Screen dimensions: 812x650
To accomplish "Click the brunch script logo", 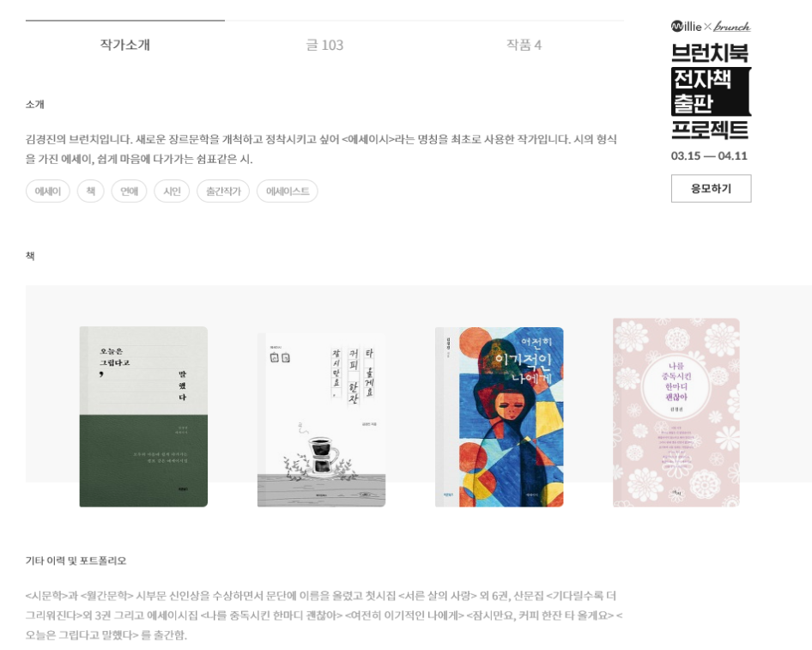I will pyautogui.click(x=731, y=27).
